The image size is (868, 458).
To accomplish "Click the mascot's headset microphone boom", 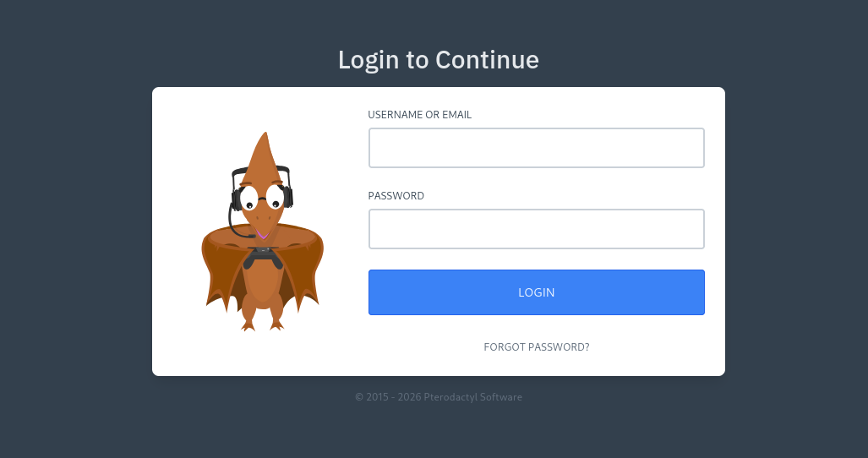I will point(238,226).
